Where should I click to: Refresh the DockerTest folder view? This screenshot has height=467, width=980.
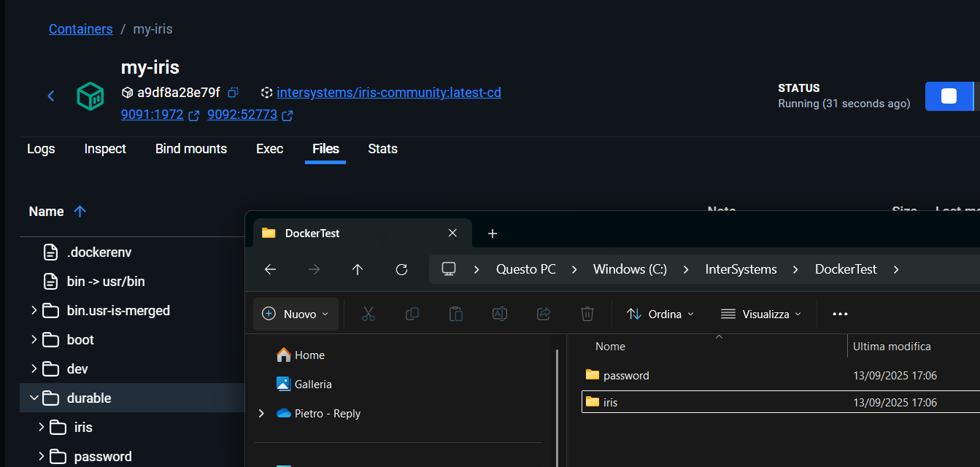coord(401,269)
